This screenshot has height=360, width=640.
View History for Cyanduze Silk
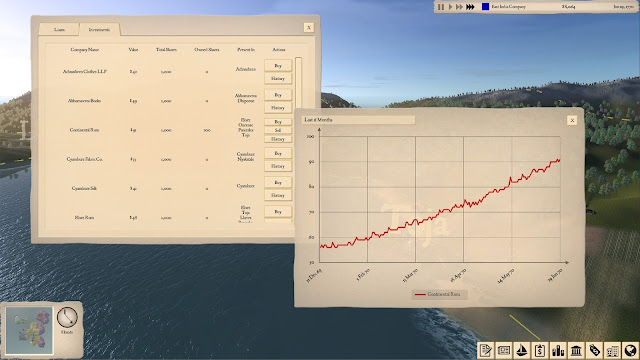278,195
